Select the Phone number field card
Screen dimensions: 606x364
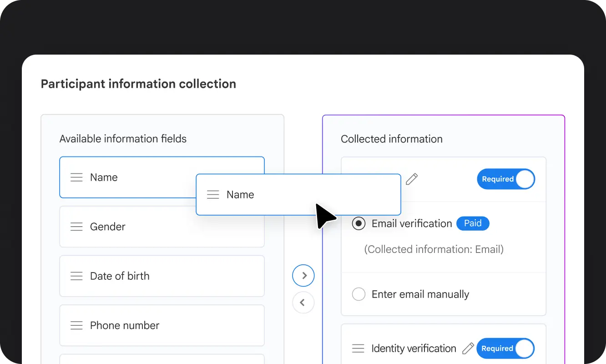pos(162,325)
